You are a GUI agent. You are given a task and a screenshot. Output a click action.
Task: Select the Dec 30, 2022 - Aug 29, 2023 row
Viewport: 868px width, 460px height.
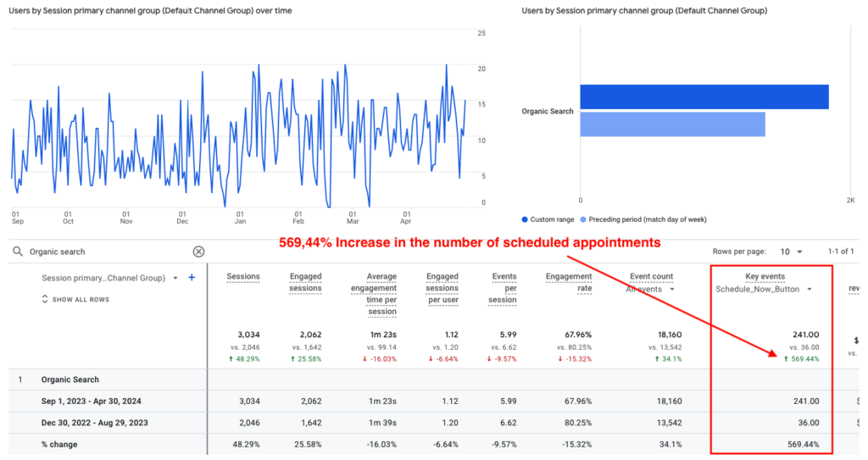[433, 423]
